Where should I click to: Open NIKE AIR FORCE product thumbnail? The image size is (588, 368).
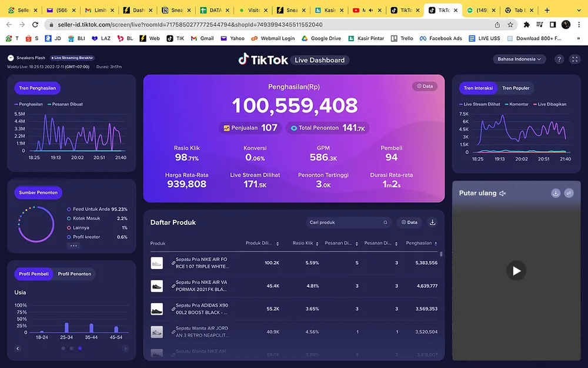pos(157,263)
